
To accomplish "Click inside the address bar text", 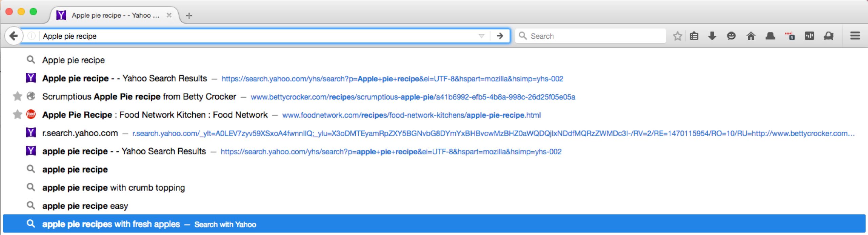I will (70, 36).
